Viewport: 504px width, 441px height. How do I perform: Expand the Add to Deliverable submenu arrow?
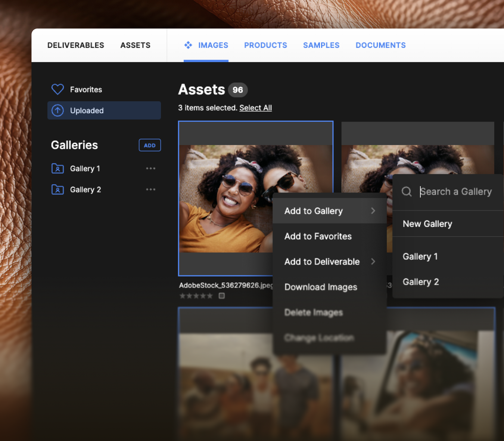(373, 262)
